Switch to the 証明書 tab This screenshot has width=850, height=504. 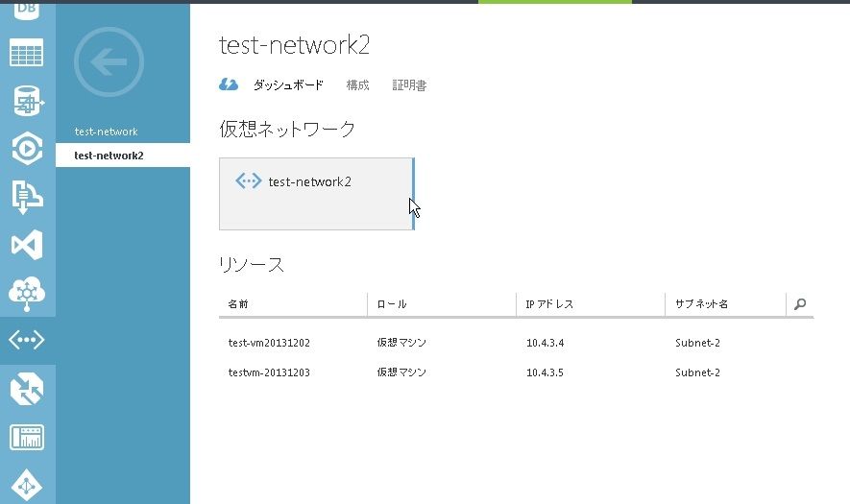[409, 85]
